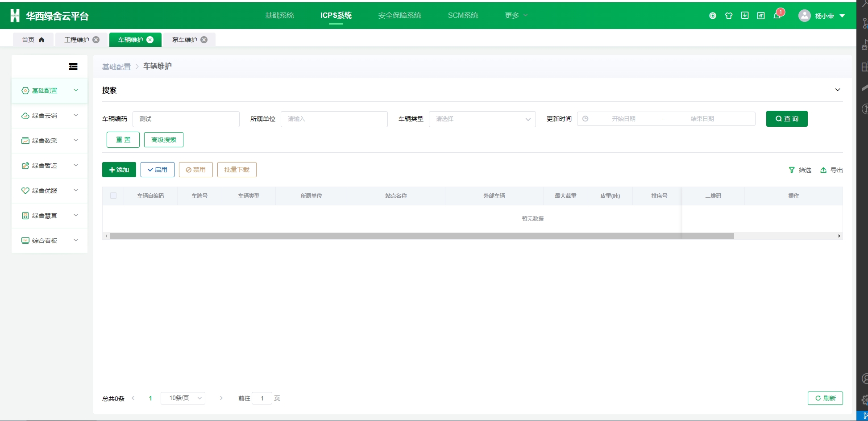Open the 10条/页 page size dropdown
The height and width of the screenshot is (421, 868).
tap(183, 398)
